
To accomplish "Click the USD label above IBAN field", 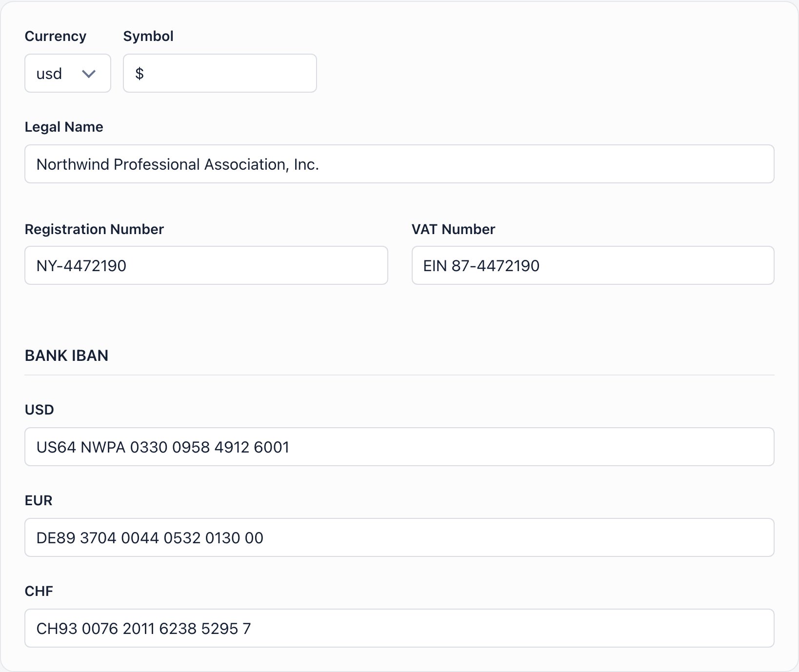I will 40,410.
